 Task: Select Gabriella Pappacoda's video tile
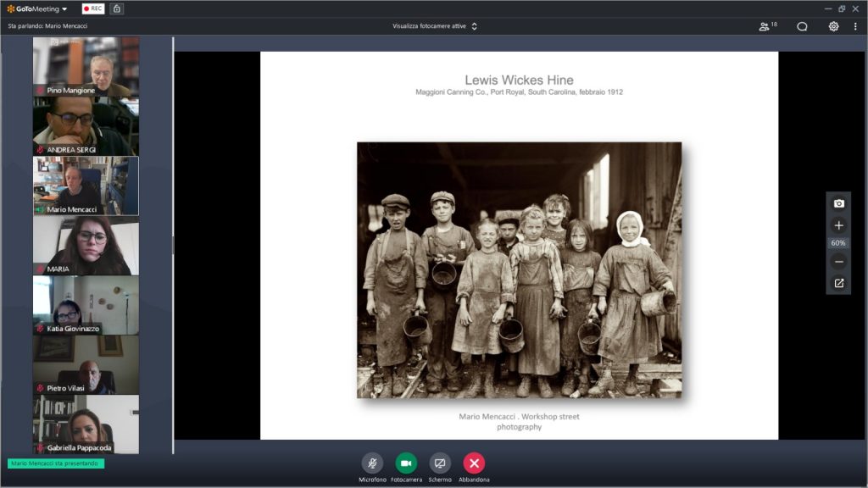86,424
